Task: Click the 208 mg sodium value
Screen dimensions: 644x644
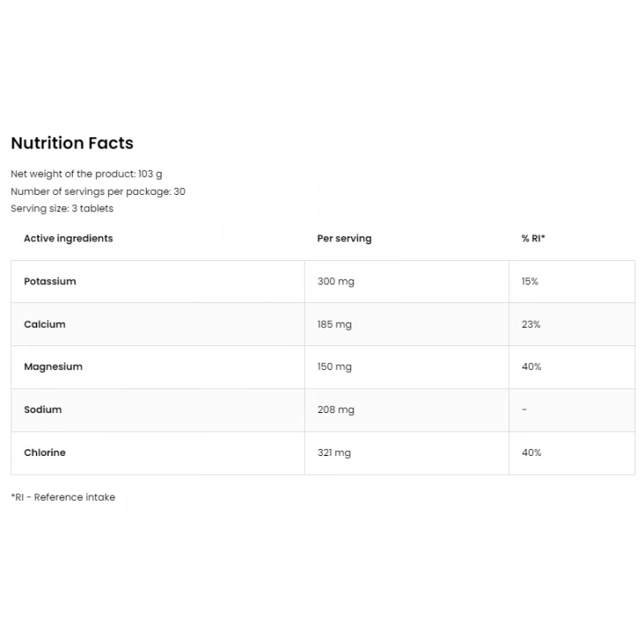Action: (x=336, y=410)
